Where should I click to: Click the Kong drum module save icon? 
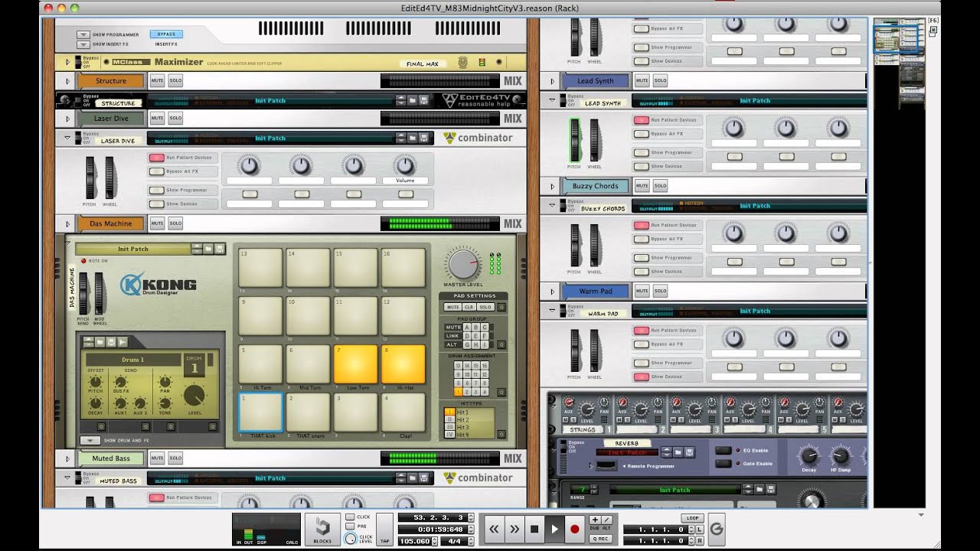pos(111,341)
